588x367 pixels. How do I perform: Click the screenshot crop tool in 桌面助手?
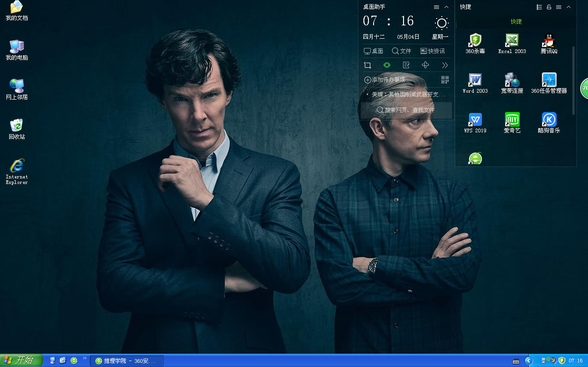click(368, 65)
